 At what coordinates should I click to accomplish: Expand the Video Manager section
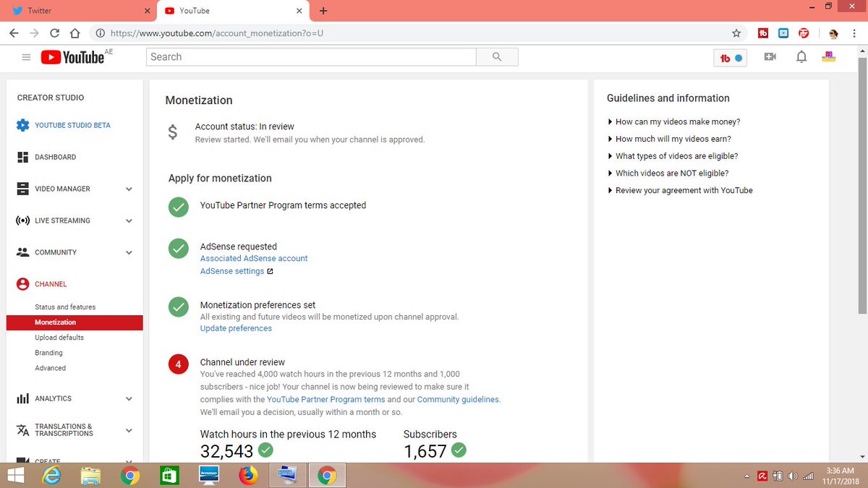129,189
